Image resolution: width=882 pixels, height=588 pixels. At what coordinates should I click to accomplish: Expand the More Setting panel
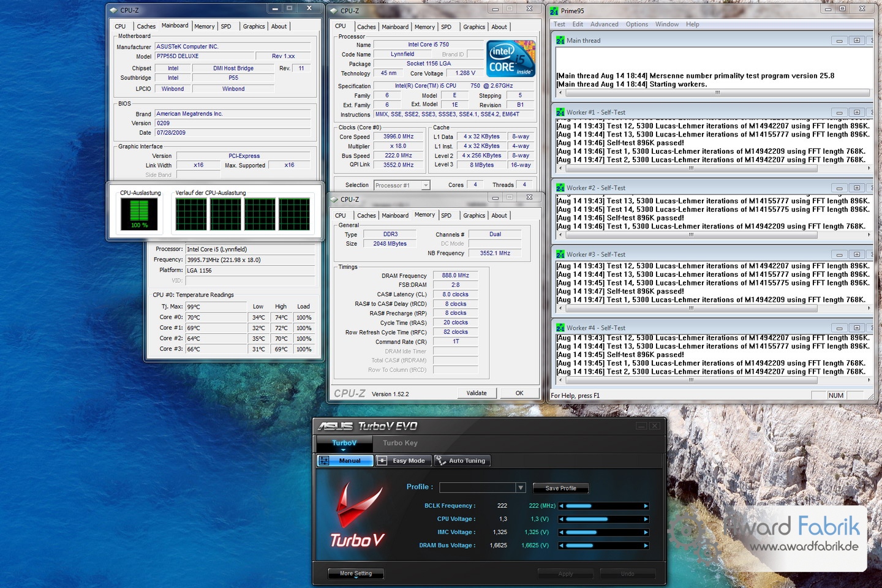pos(356,573)
